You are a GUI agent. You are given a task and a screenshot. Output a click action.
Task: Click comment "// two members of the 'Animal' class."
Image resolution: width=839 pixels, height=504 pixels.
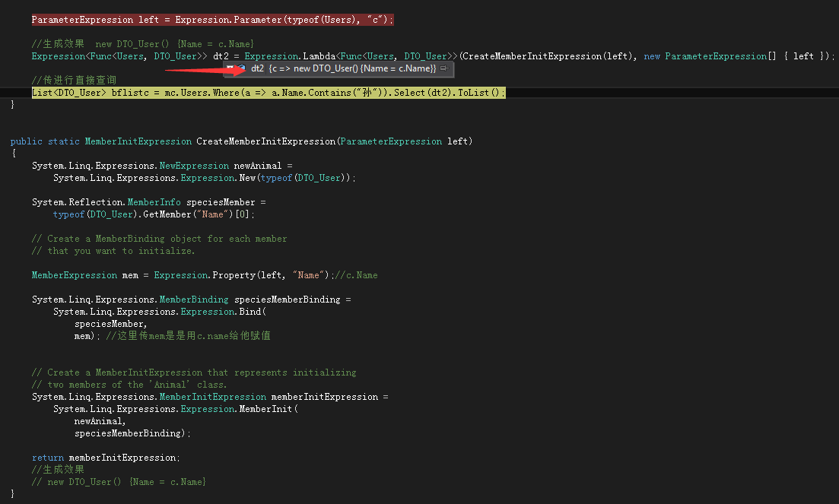[129, 385]
